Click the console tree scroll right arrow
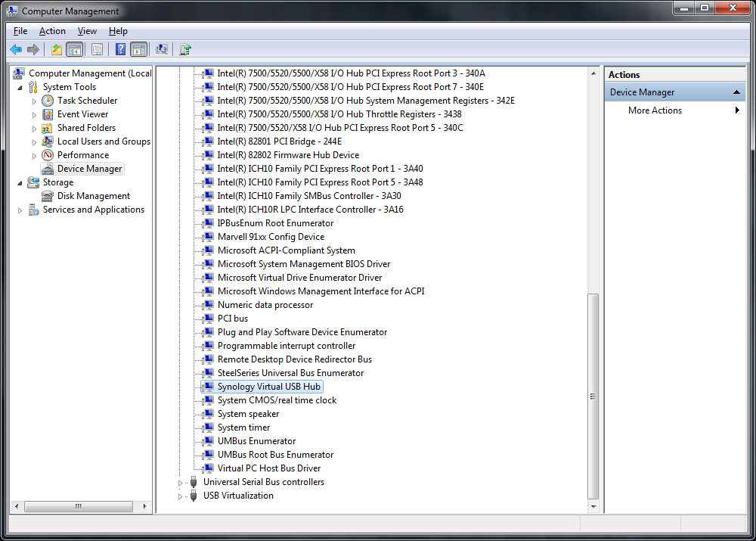This screenshot has width=756, height=541. pyautogui.click(x=144, y=506)
